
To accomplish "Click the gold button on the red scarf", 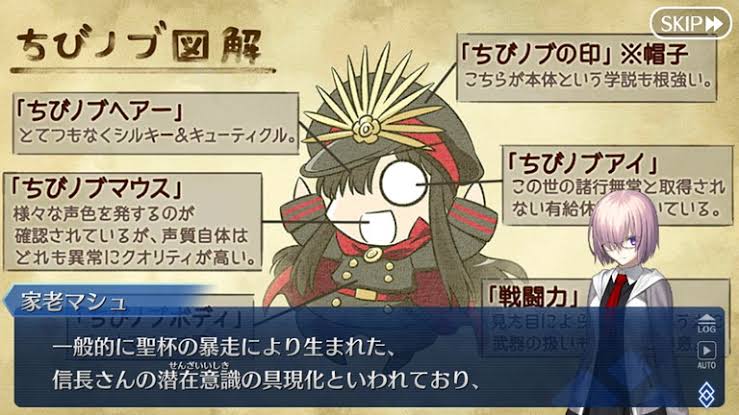I will point(372,254).
